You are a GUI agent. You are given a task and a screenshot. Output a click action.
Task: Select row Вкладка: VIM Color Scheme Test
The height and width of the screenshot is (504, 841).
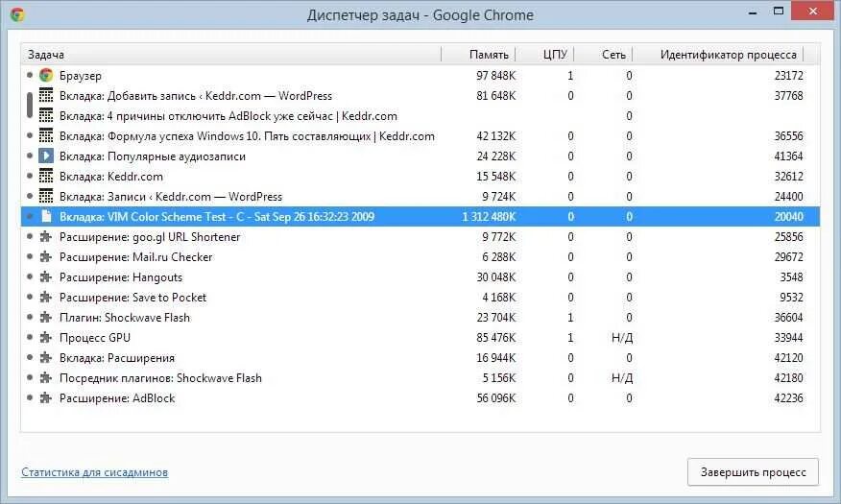point(420,217)
